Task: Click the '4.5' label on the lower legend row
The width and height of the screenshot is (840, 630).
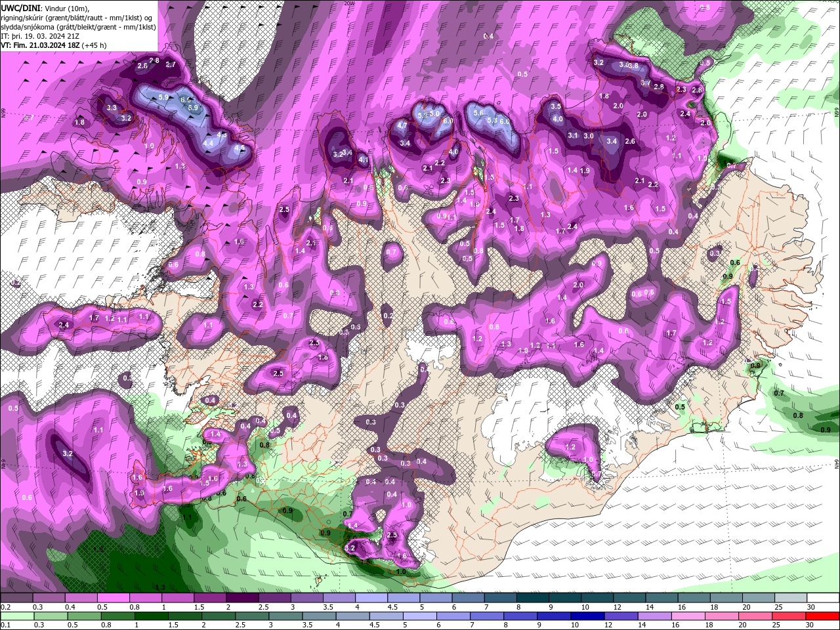Action: [x=375, y=624]
